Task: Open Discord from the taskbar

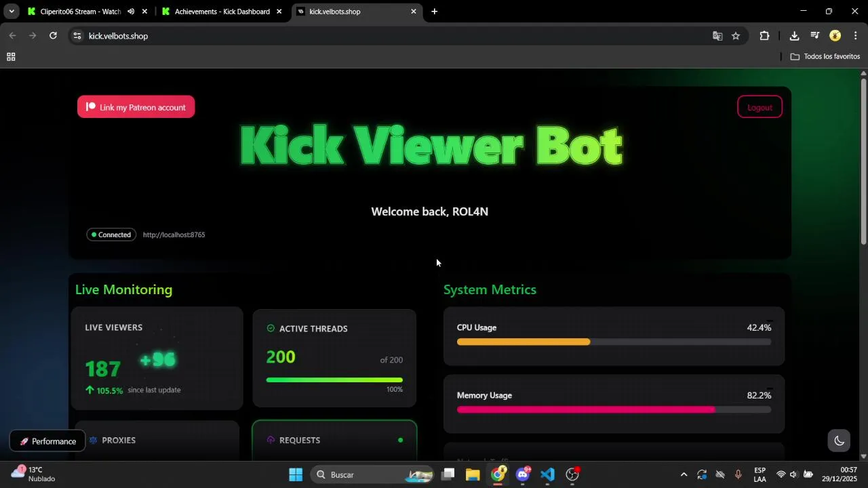Action: click(x=523, y=474)
